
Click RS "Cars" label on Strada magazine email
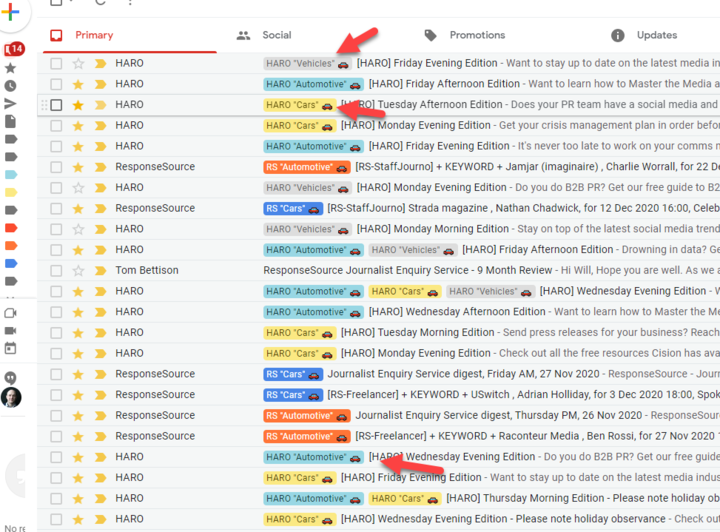(293, 208)
